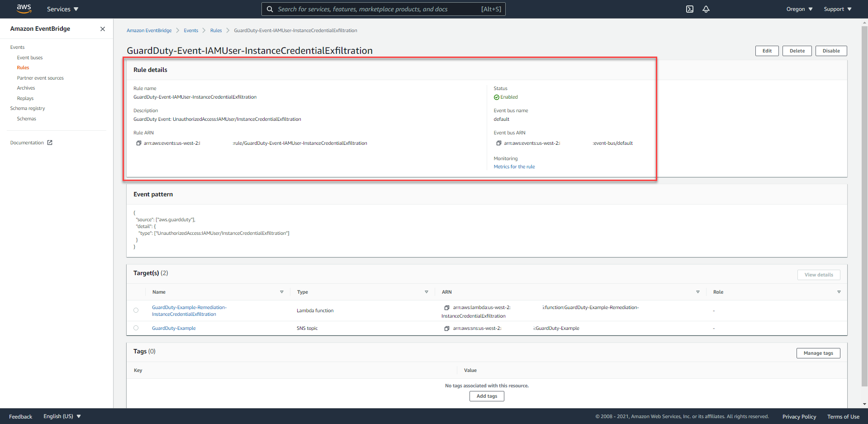Click the Events sidebar heading

click(x=17, y=48)
